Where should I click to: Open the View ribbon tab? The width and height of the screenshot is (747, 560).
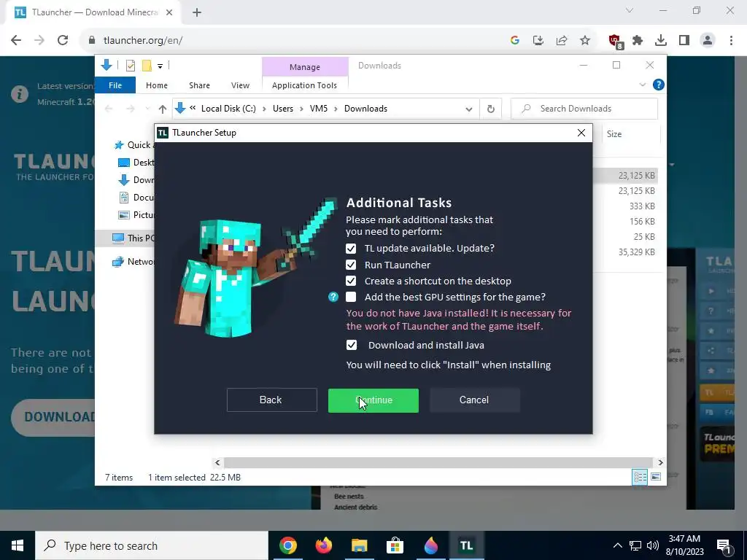click(240, 85)
